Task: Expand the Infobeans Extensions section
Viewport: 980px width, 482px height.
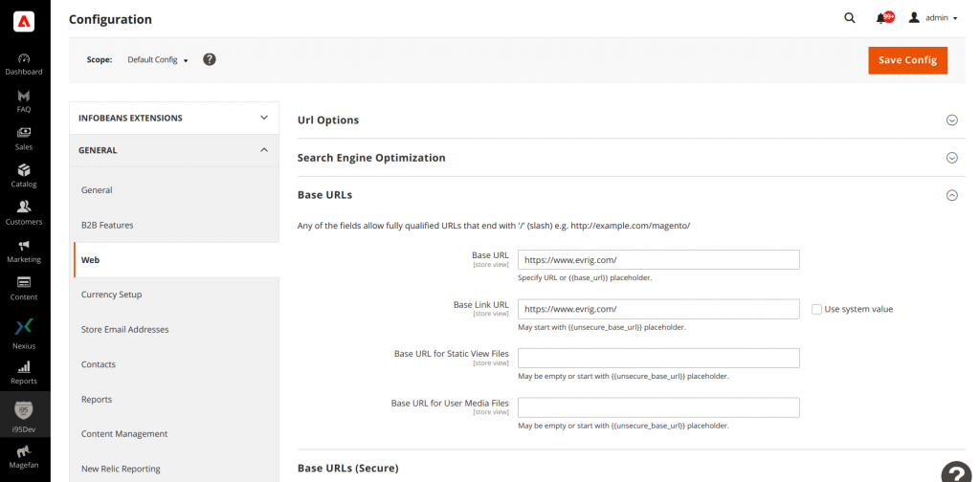Action: point(174,118)
